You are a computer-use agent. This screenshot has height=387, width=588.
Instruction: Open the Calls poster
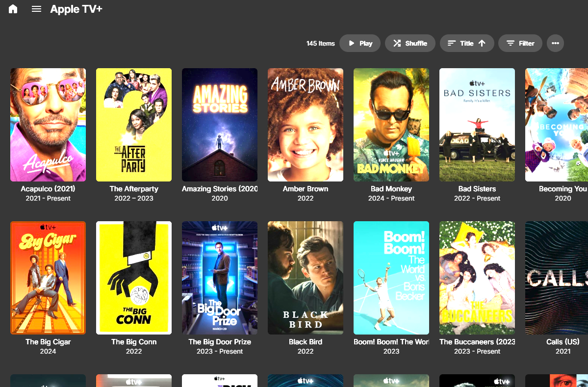(557, 278)
